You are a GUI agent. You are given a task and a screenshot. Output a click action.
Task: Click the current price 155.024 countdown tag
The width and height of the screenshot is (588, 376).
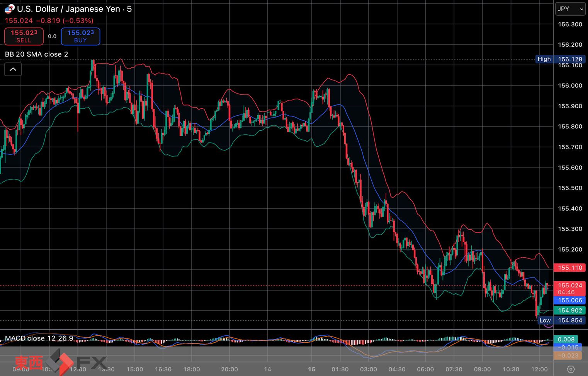pyautogui.click(x=570, y=289)
